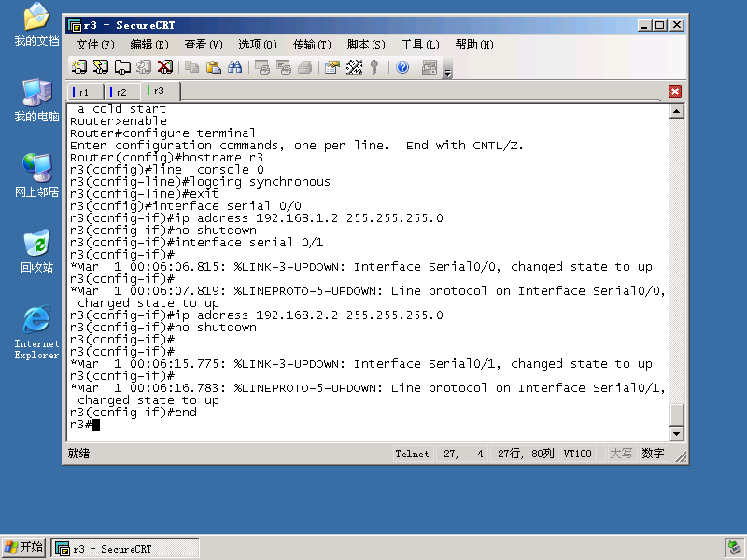The image size is (747, 560).
Task: Open the 脚本(S) menu
Action: point(366,45)
